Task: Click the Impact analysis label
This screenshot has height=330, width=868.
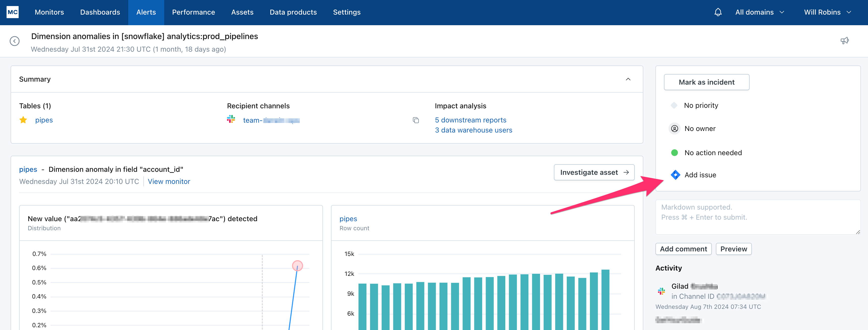Action: pos(460,106)
